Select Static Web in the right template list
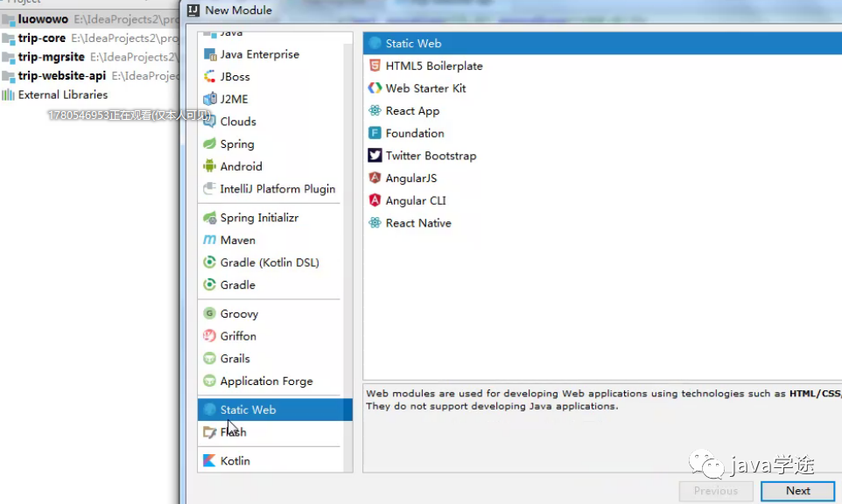Screen dimensions: 842x504 [x=602, y=44]
